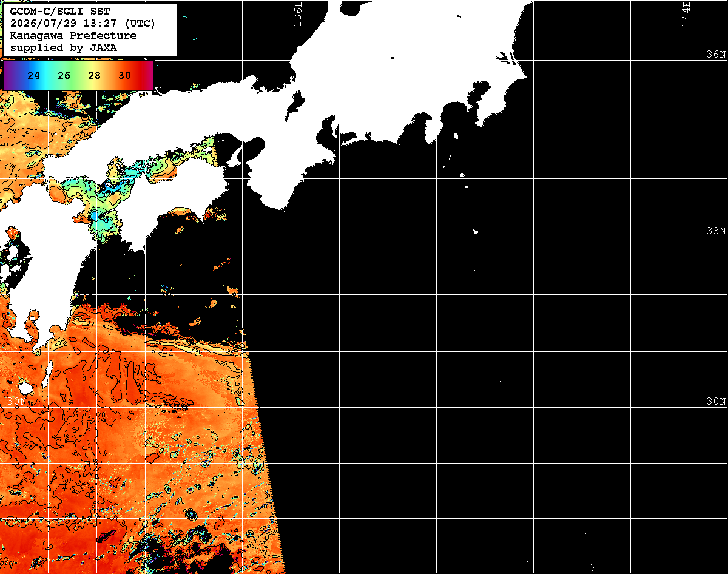Click the 33N latitude label at right
This screenshot has width=728, height=574.
click(716, 231)
